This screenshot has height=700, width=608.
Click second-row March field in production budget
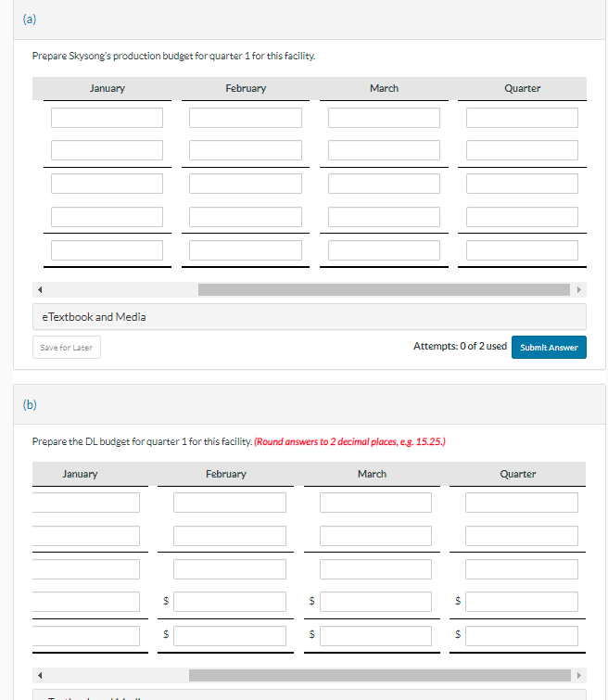384,150
